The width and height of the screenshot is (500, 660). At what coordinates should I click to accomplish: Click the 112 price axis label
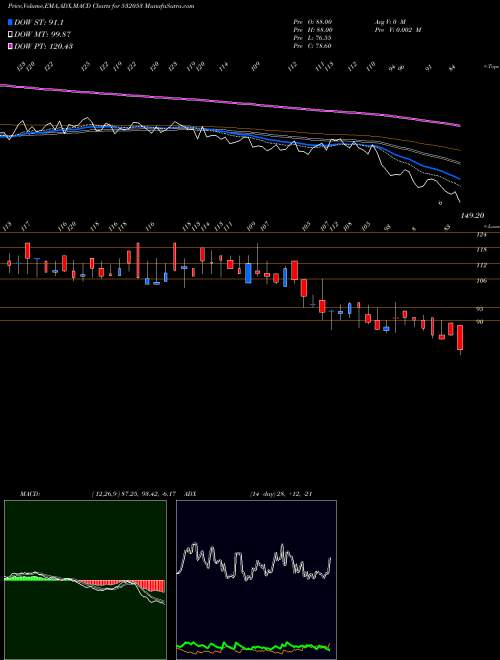[x=481, y=266]
